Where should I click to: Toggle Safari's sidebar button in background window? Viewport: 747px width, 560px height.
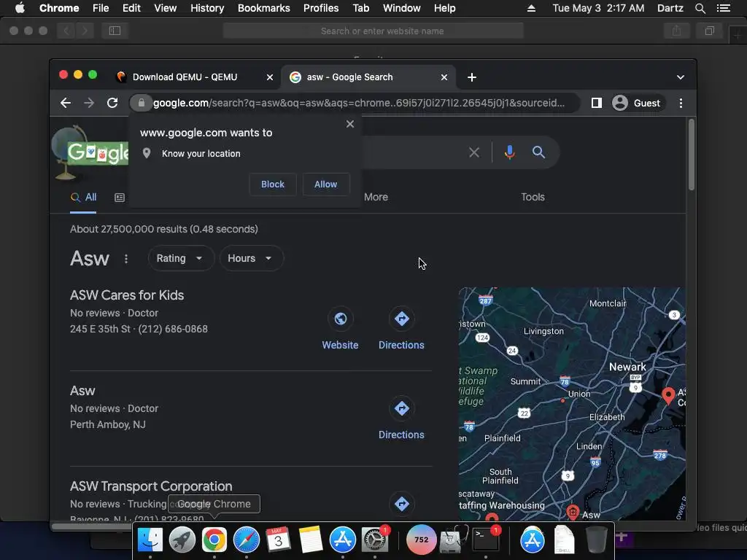115,31
